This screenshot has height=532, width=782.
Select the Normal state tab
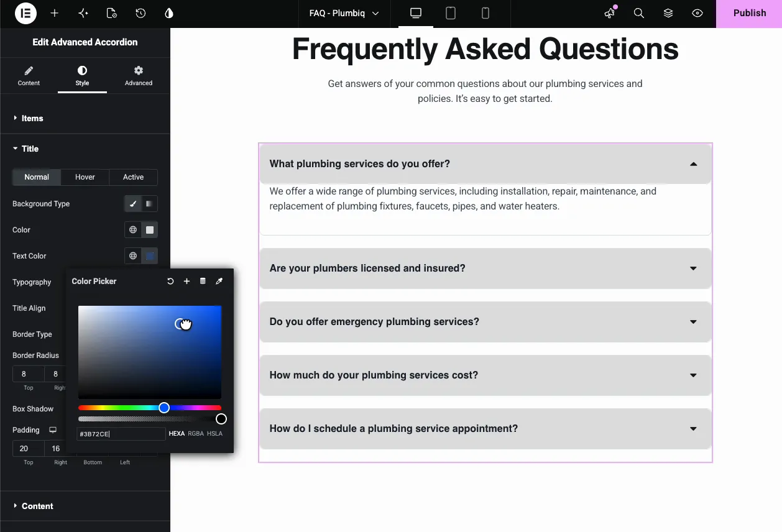point(37,177)
